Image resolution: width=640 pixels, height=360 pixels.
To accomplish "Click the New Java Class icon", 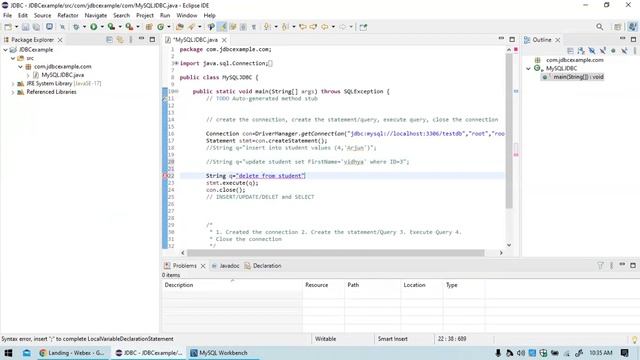I will click(160, 27).
